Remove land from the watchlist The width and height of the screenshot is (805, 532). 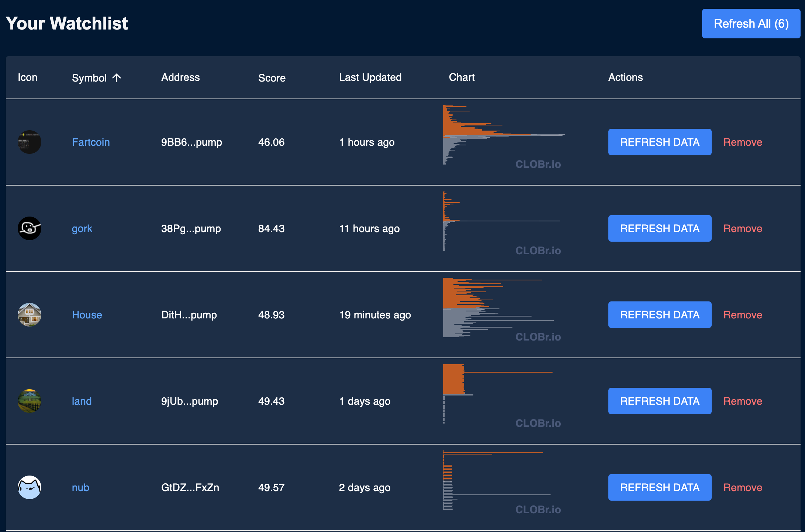743,401
